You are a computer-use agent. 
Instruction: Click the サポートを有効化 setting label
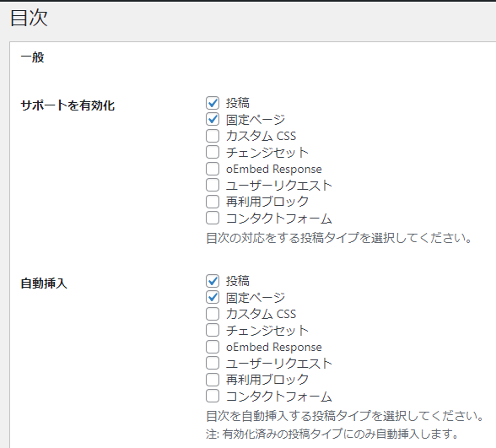point(67,105)
